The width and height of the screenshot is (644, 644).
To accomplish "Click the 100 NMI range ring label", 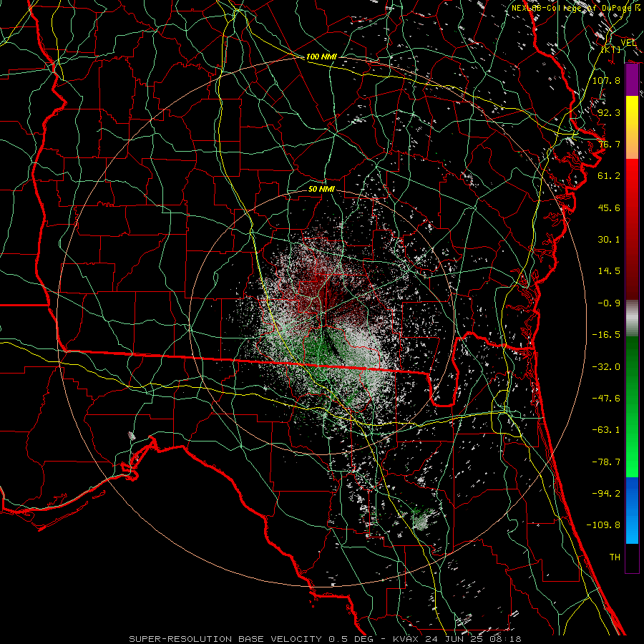I will 321,57.
